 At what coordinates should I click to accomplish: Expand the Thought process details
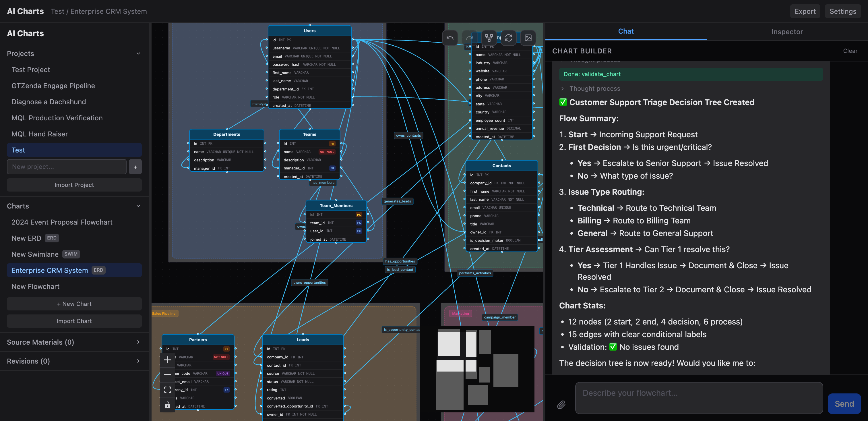562,88
